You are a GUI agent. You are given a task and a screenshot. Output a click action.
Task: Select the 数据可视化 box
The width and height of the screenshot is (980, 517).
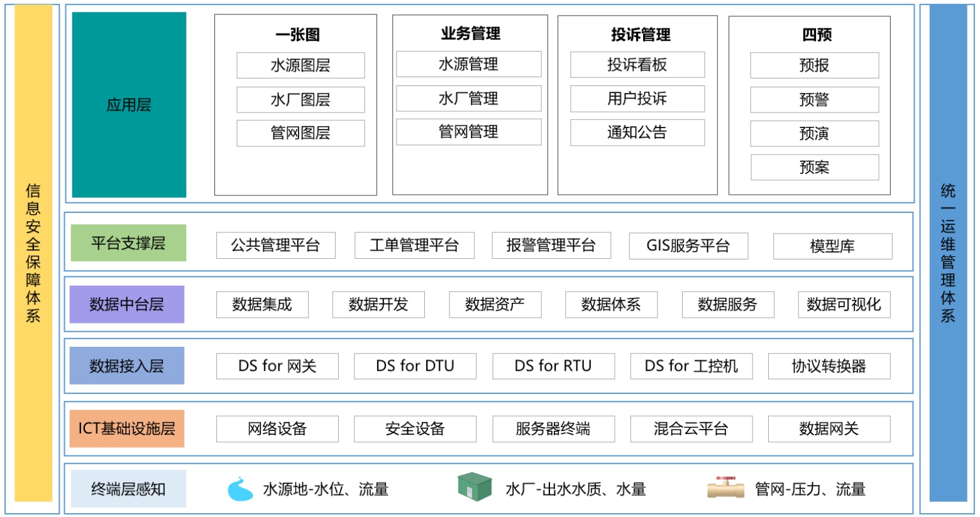tap(844, 305)
